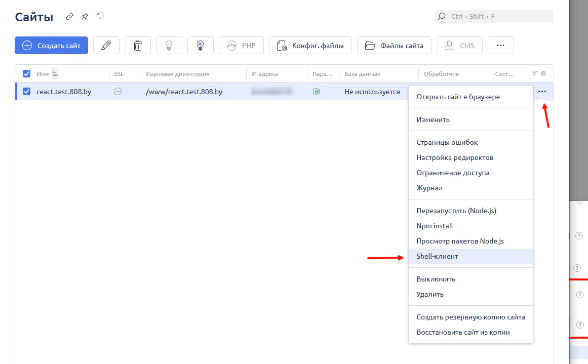Viewport: 588px width, 364px height.
Task: Select the Edit (pencil) tool in the toolbar
Action: [x=106, y=45]
